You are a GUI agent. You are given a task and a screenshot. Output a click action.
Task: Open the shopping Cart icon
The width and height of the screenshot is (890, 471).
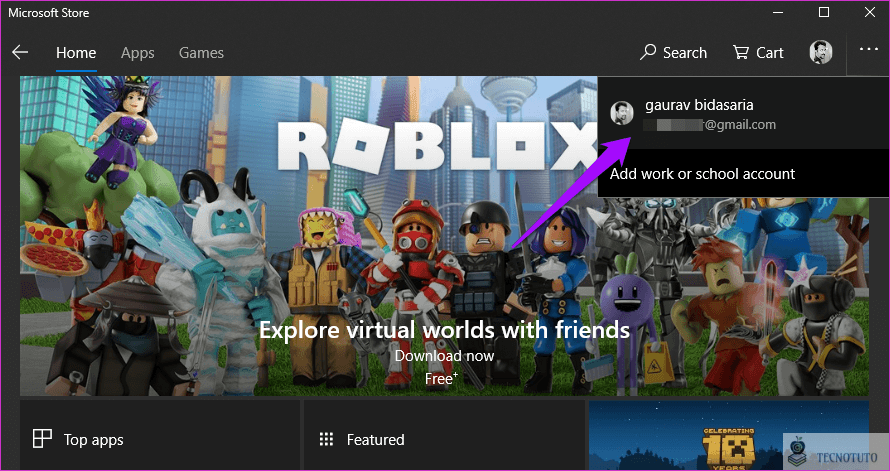tap(741, 52)
